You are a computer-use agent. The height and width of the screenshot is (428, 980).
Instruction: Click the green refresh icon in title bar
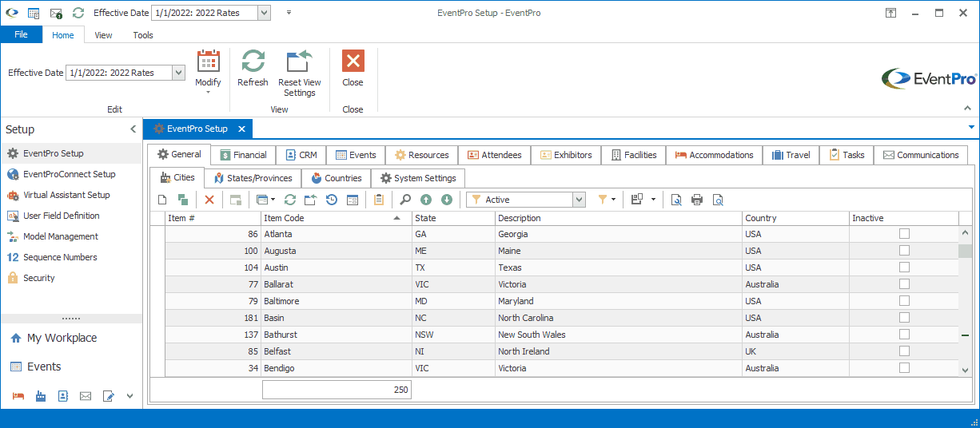[78, 13]
